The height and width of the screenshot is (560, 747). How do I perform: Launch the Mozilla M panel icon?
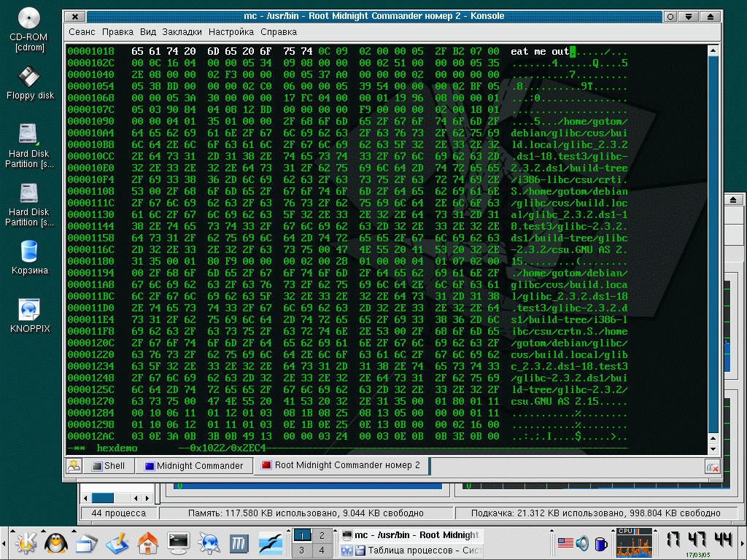pyautogui.click(x=239, y=543)
